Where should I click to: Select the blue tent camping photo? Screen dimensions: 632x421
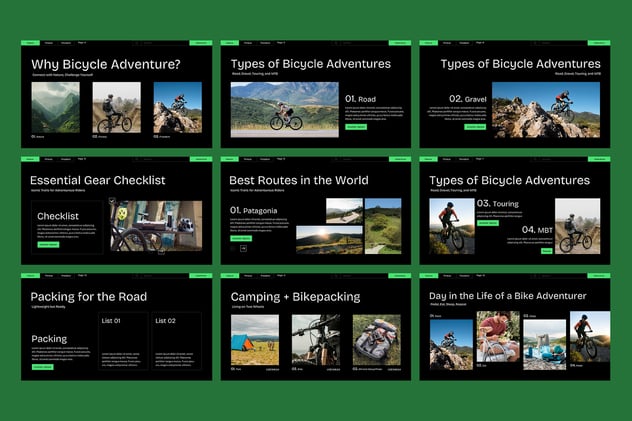(255, 340)
